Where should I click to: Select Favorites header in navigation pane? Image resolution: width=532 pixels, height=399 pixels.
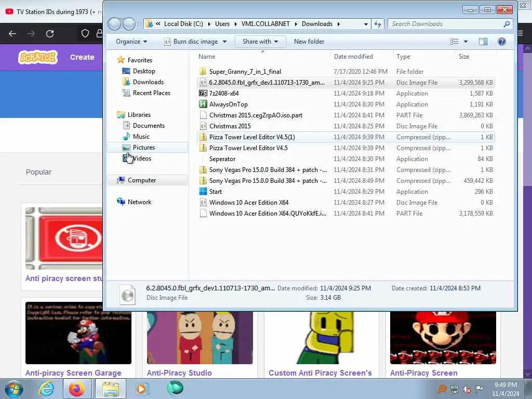(x=140, y=60)
